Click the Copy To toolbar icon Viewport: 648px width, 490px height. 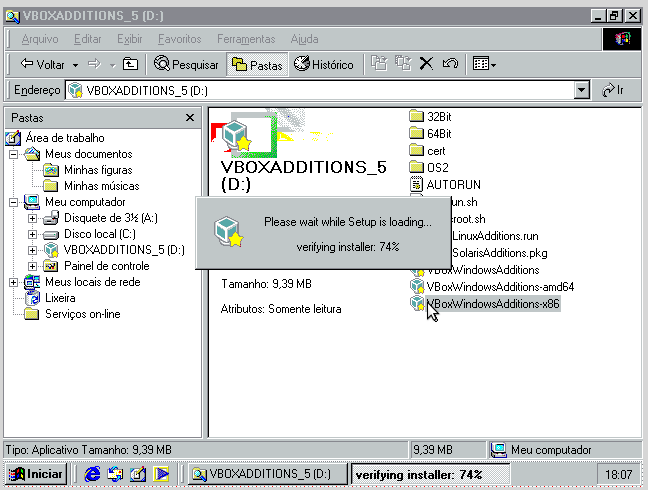tap(403, 64)
